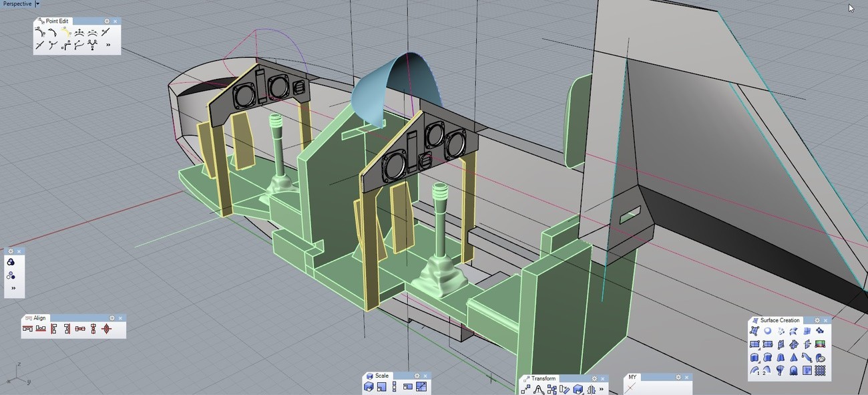The image size is (868, 395).
Task: Select the Align Centers tool
Action: tap(106, 329)
